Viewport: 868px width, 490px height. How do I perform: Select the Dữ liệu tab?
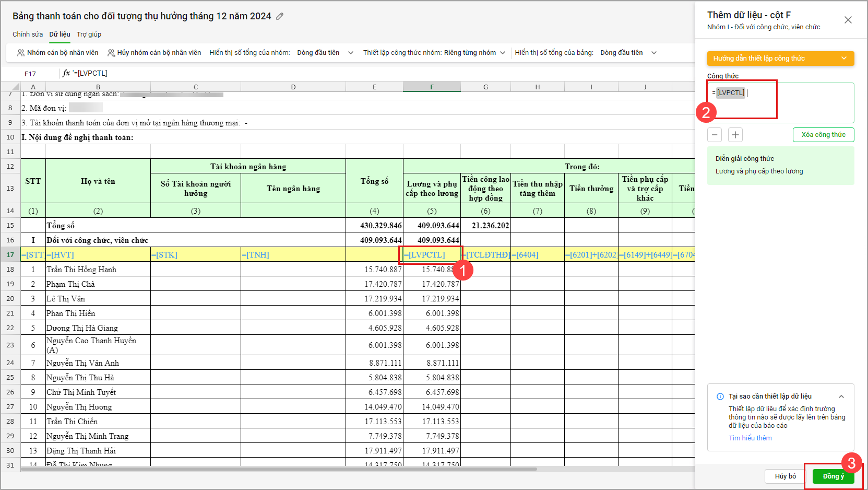[x=60, y=34]
